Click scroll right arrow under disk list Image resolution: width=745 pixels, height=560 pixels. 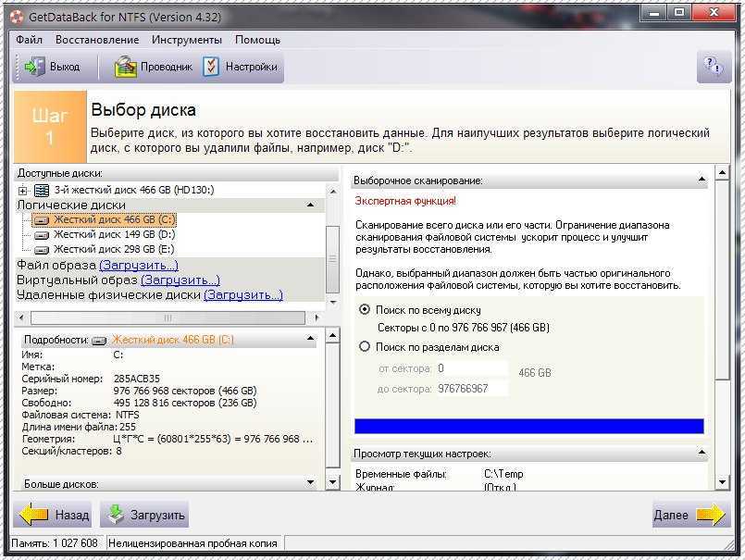click(317, 317)
